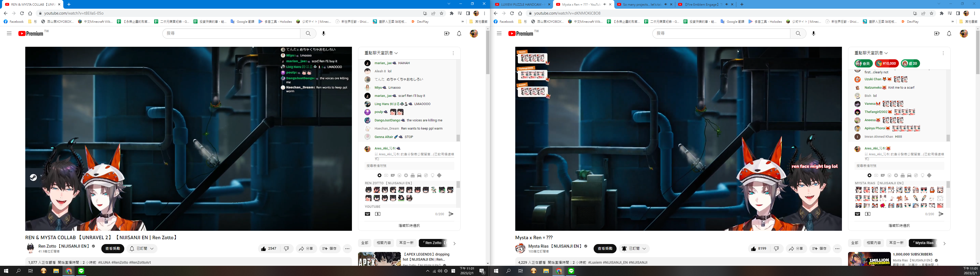
Task: Open chat three-dot options in Mysta Rias window
Action: tap(943, 53)
